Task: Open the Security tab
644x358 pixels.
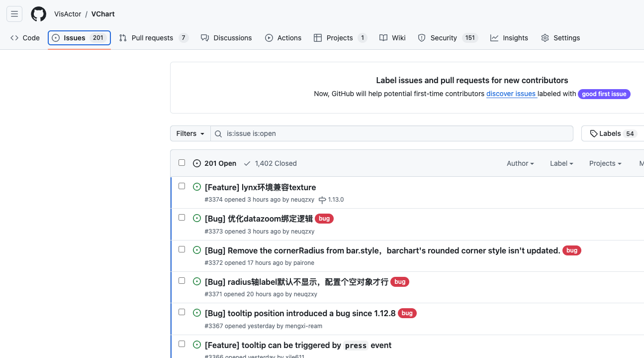Action: [448, 38]
